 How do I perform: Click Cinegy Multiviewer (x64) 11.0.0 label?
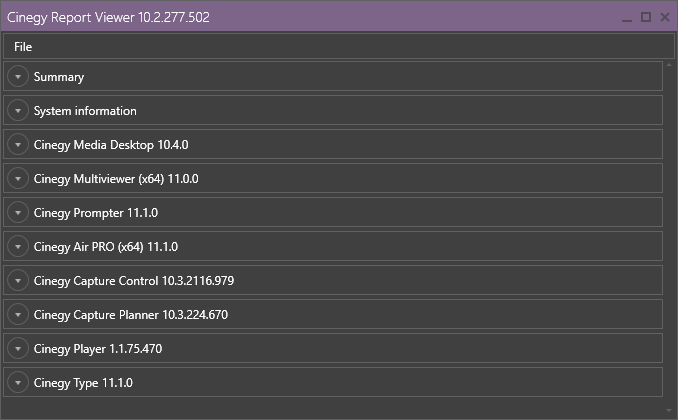[x=116, y=179]
